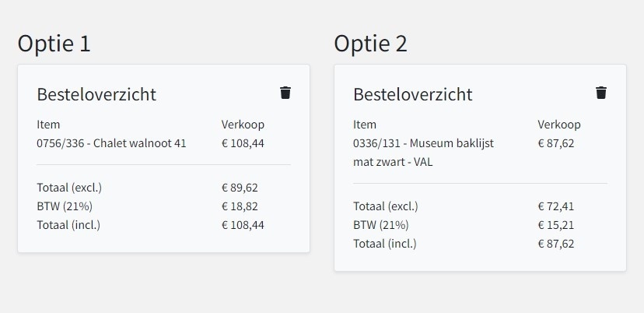
Task: Select the Optie 2 heading
Action: click(x=370, y=43)
